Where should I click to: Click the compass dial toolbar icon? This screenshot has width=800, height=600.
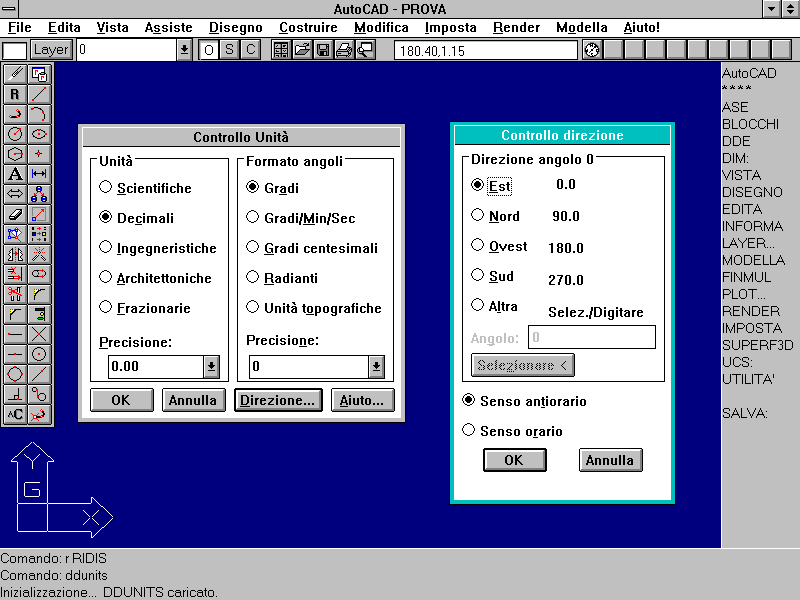point(592,50)
